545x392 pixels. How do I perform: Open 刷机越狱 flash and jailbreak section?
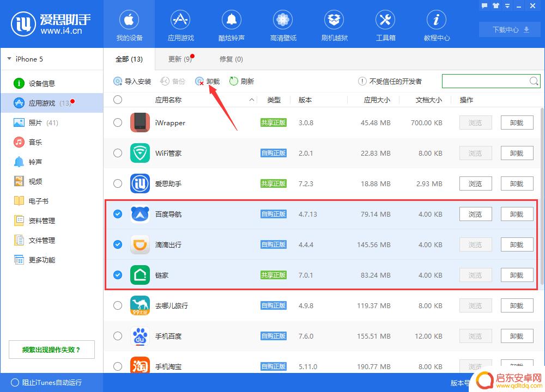click(334, 24)
